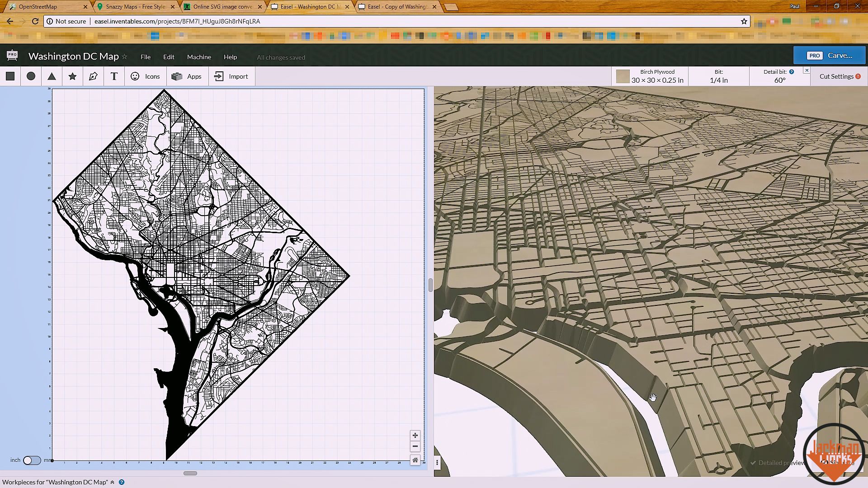Select the Triangle shape tool
868x488 pixels.
click(x=52, y=76)
